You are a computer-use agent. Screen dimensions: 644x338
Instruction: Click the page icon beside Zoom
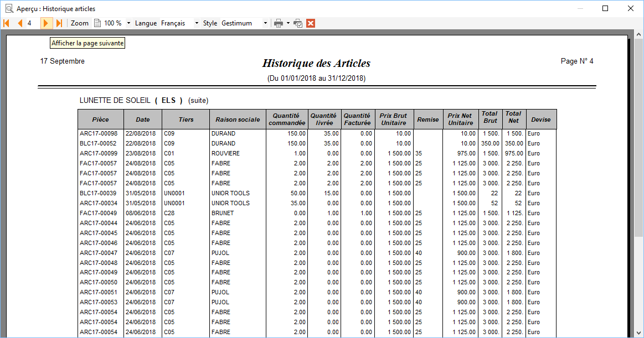(97, 23)
